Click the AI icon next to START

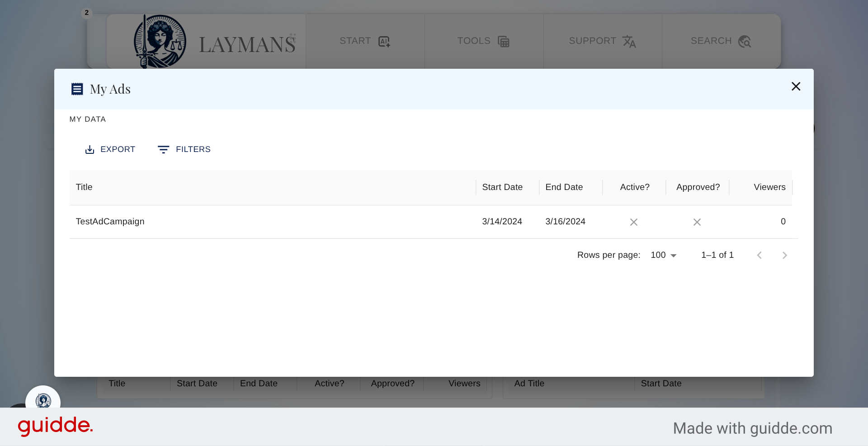384,41
